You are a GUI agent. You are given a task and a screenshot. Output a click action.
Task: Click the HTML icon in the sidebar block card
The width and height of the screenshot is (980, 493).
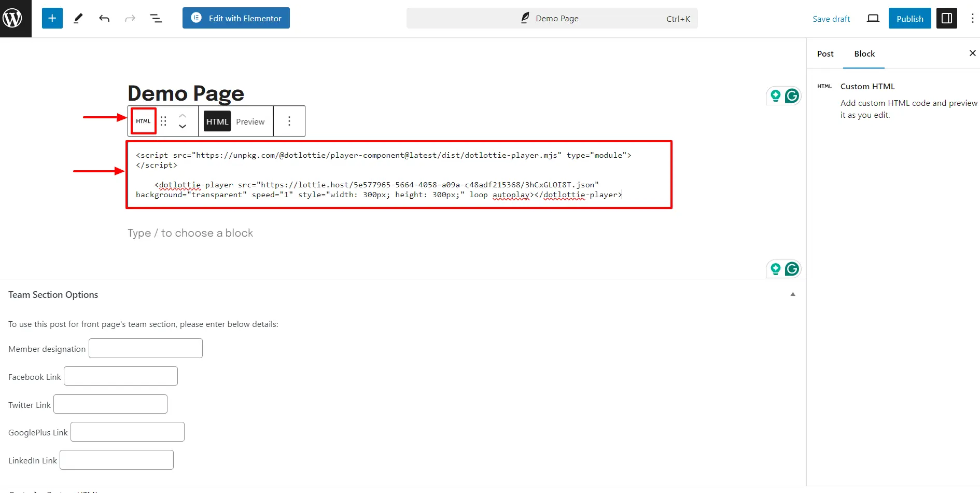pyautogui.click(x=824, y=87)
